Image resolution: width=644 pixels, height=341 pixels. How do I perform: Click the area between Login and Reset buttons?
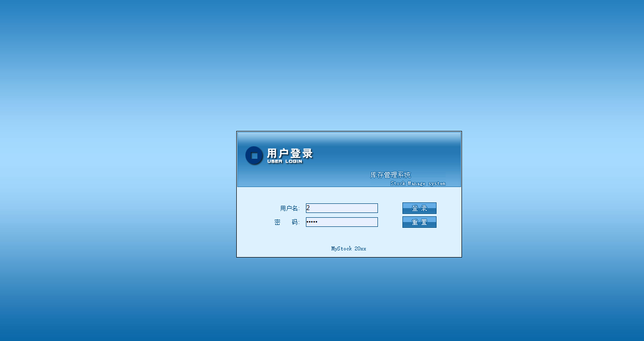419,215
